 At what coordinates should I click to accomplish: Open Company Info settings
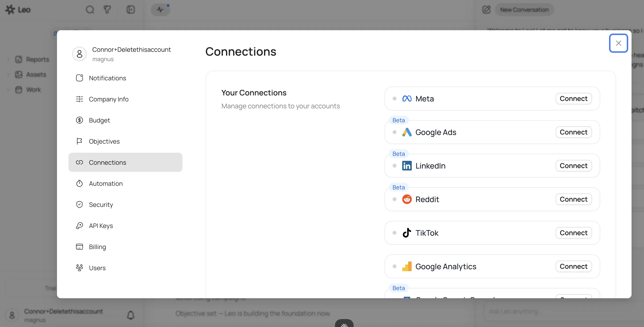(125, 99)
